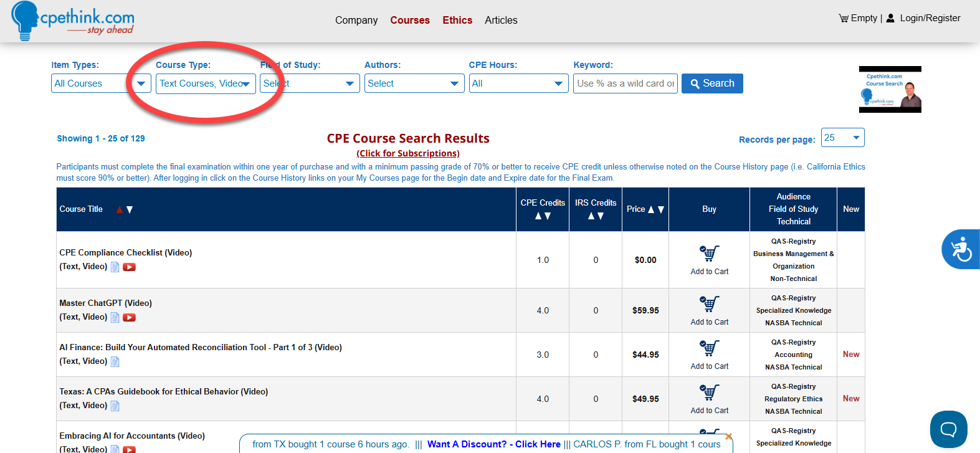Viewport: 980px width, 453px height.
Task: Play YouTube icon for Master ChatGPT
Action: [x=129, y=317]
